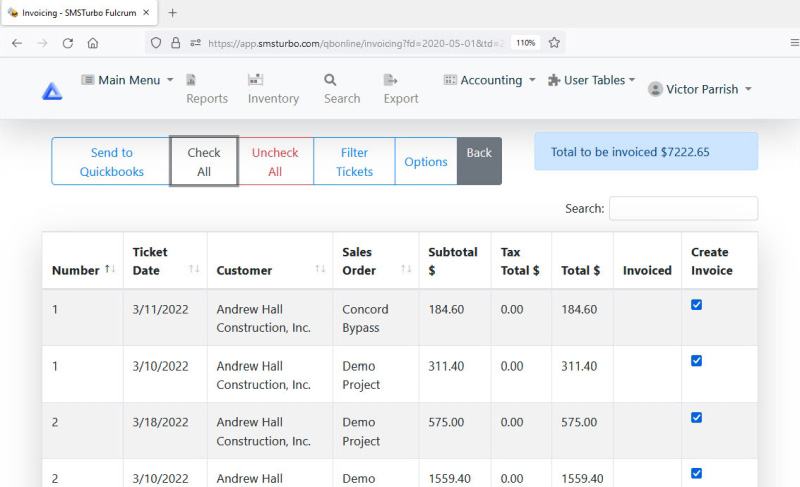Click the browser home icon
This screenshot has height=487, width=800.
point(93,43)
